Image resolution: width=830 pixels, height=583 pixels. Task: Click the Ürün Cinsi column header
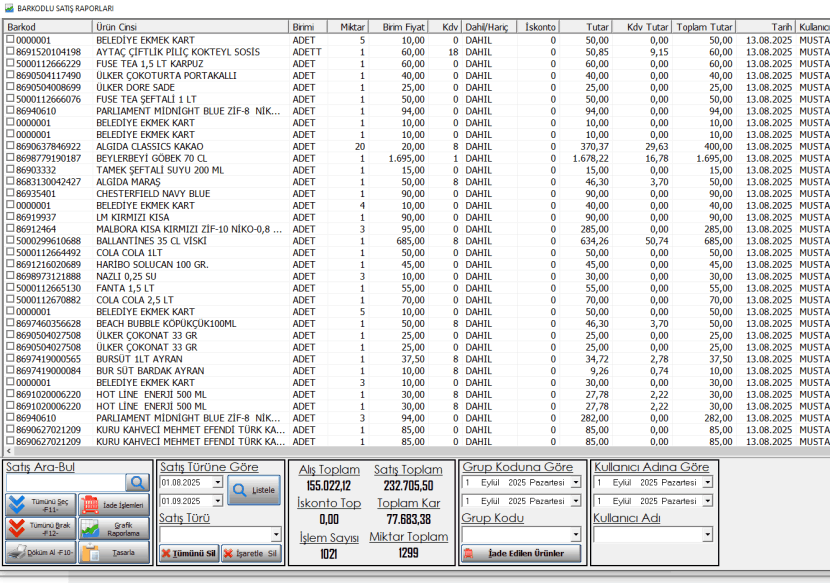click(x=191, y=27)
